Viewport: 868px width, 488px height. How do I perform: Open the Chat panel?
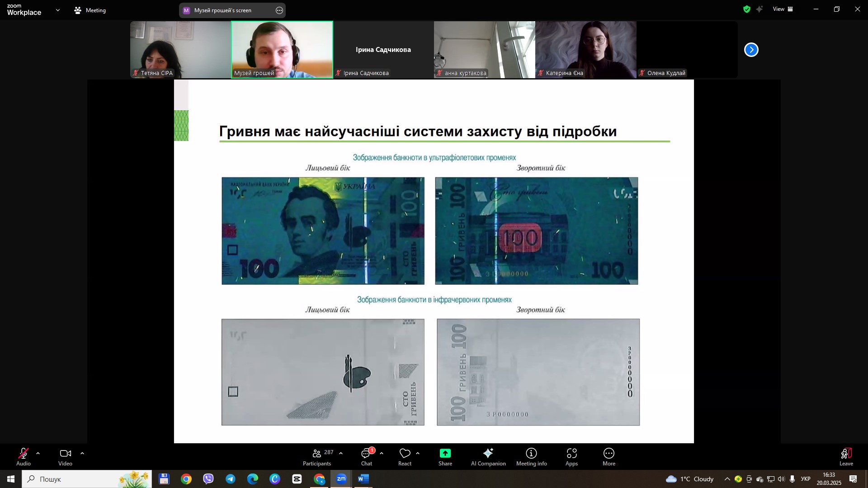366,457
